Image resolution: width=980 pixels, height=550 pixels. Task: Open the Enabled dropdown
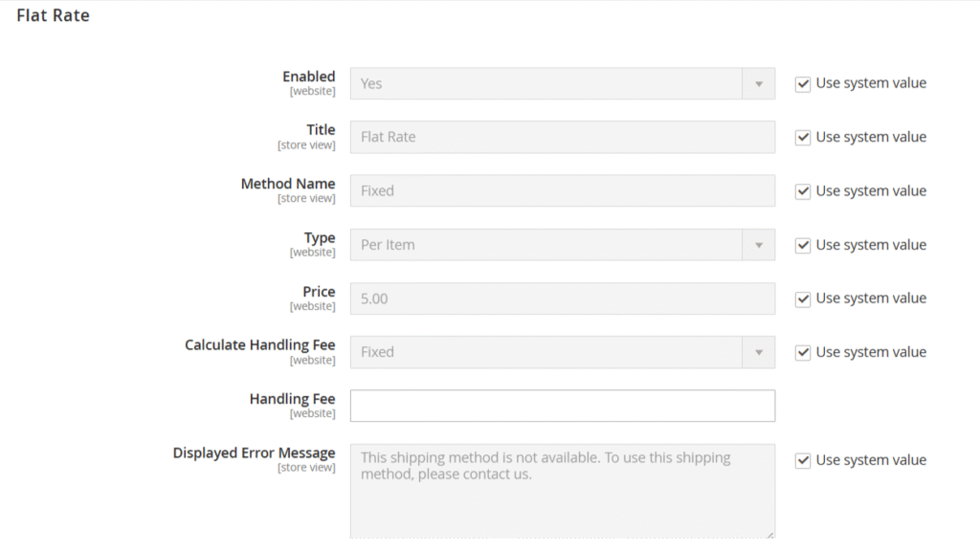click(562, 83)
